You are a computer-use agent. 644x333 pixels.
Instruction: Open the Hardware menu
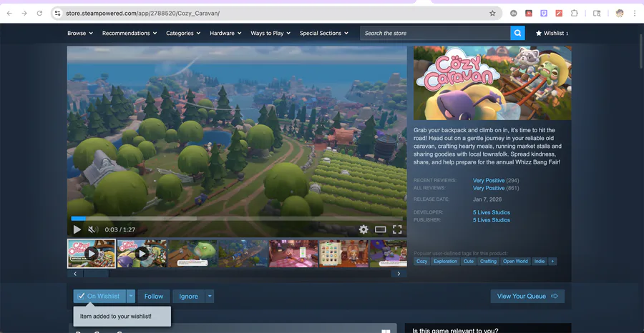pyautogui.click(x=225, y=33)
